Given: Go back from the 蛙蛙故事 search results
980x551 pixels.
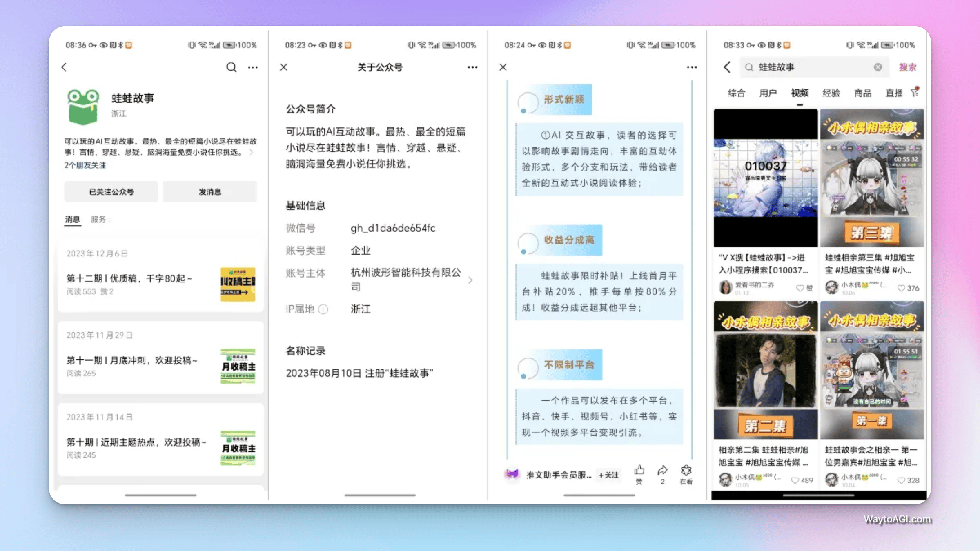Looking at the screenshot, I should (727, 67).
